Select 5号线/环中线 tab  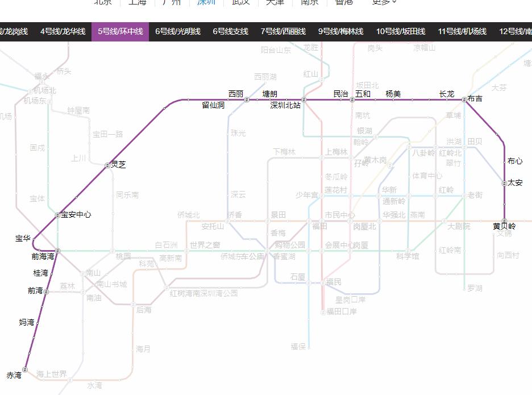point(120,32)
